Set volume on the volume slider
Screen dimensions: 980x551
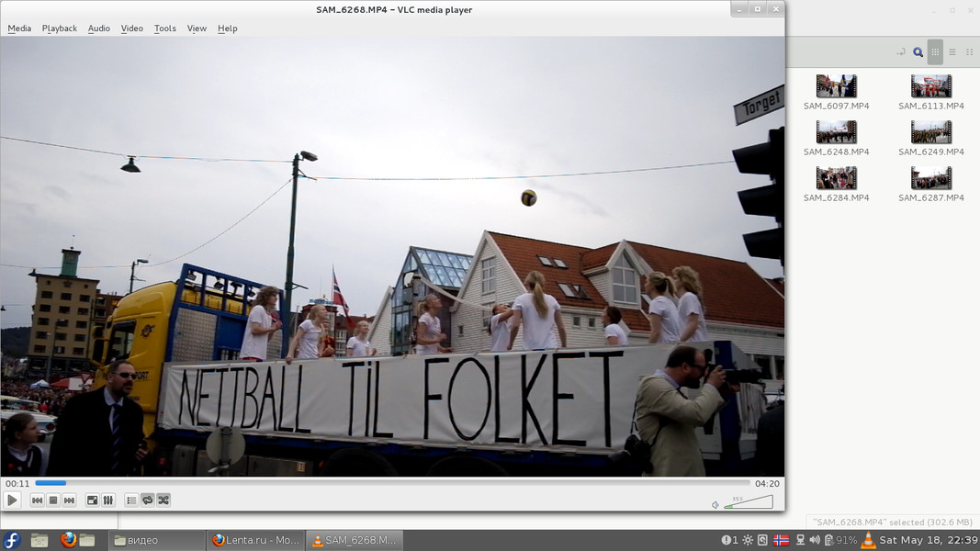click(749, 502)
